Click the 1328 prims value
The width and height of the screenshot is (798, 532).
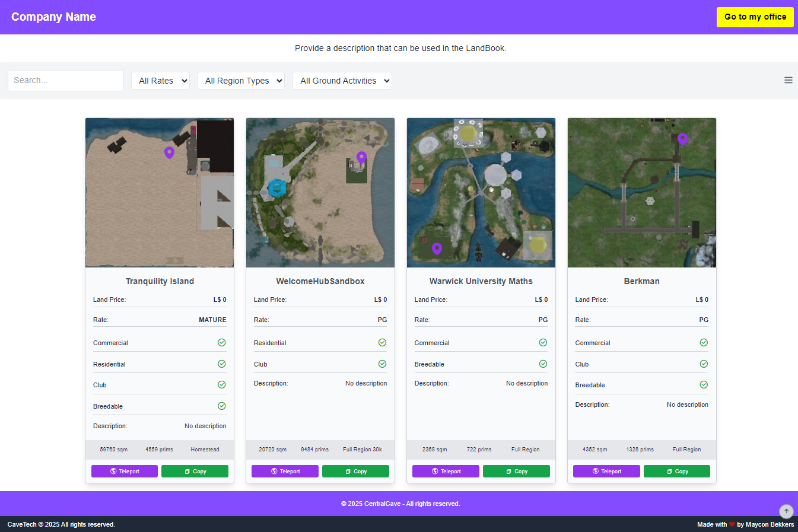pyautogui.click(x=640, y=450)
